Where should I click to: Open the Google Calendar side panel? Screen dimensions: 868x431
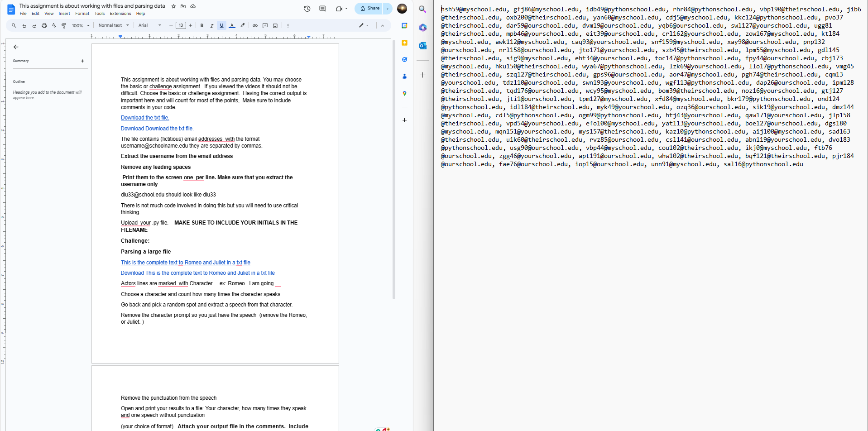click(x=404, y=26)
